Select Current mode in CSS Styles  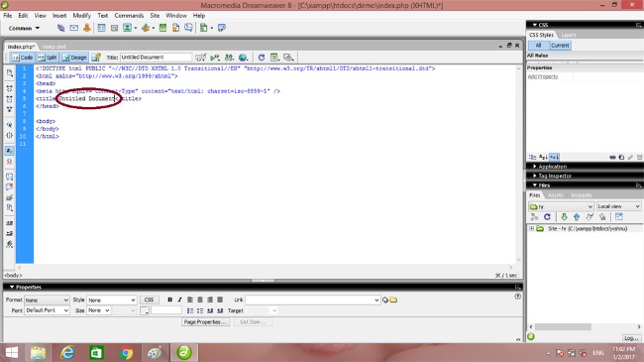pos(560,46)
